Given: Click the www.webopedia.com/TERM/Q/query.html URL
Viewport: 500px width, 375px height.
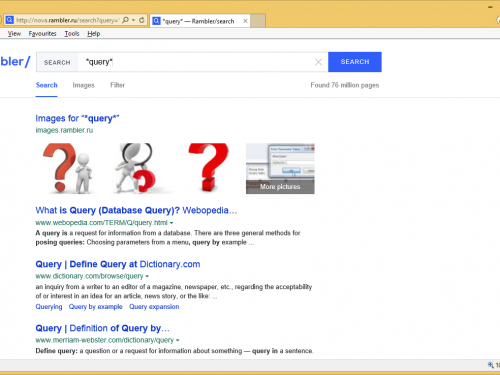Looking at the screenshot, I should pos(101,223).
